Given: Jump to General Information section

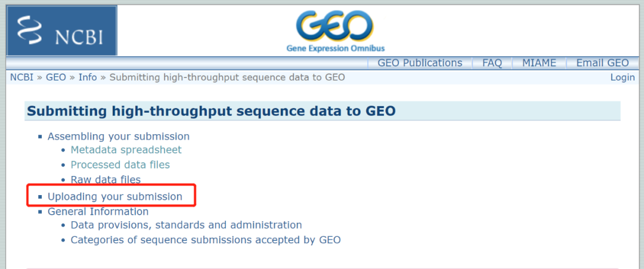Looking at the screenshot, I should [98, 211].
